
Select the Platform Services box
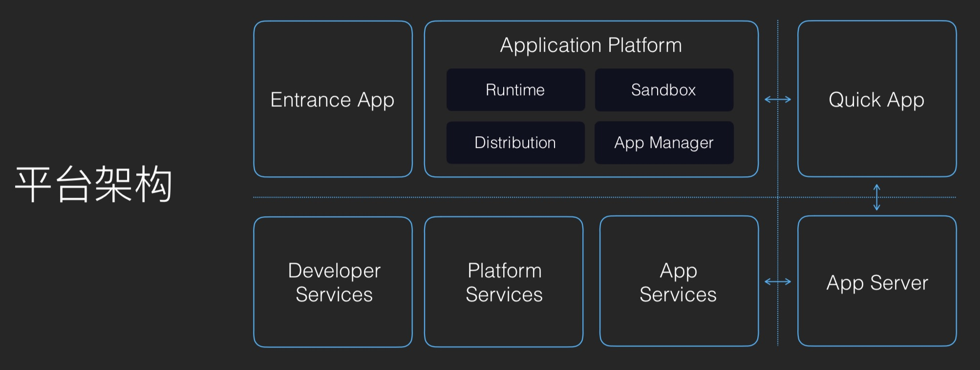point(504,282)
